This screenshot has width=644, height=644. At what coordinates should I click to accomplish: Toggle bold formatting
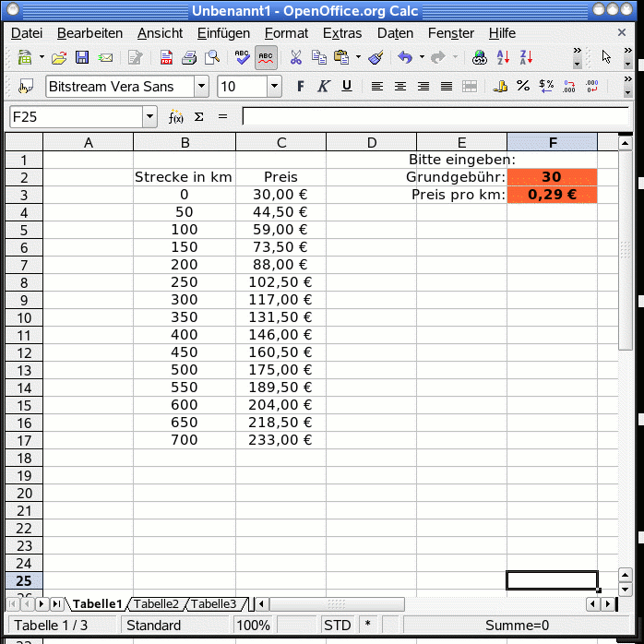click(x=300, y=87)
